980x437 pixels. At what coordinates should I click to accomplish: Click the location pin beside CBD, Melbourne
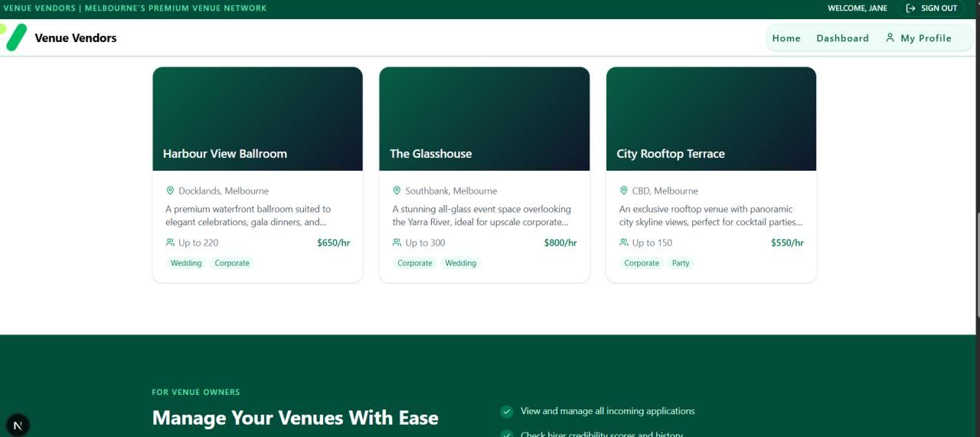(x=623, y=191)
